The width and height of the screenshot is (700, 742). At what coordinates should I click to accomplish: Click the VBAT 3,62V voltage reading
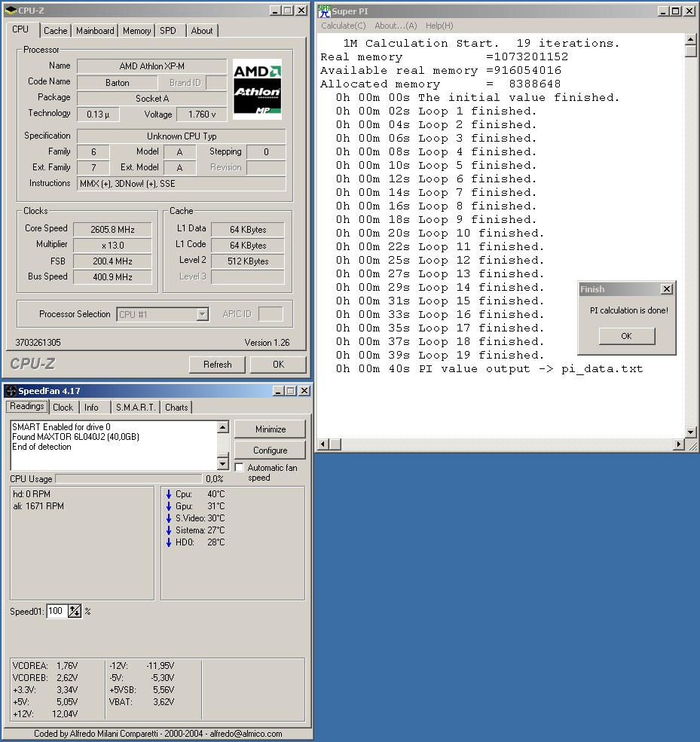142,702
